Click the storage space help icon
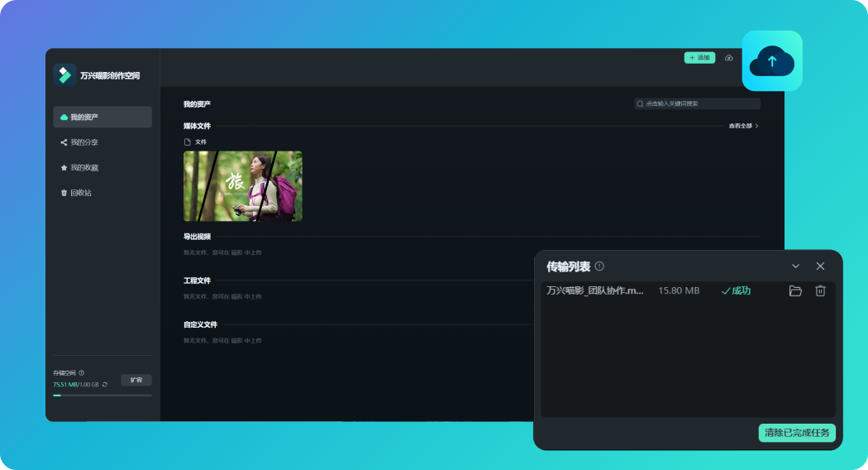 pyautogui.click(x=81, y=373)
